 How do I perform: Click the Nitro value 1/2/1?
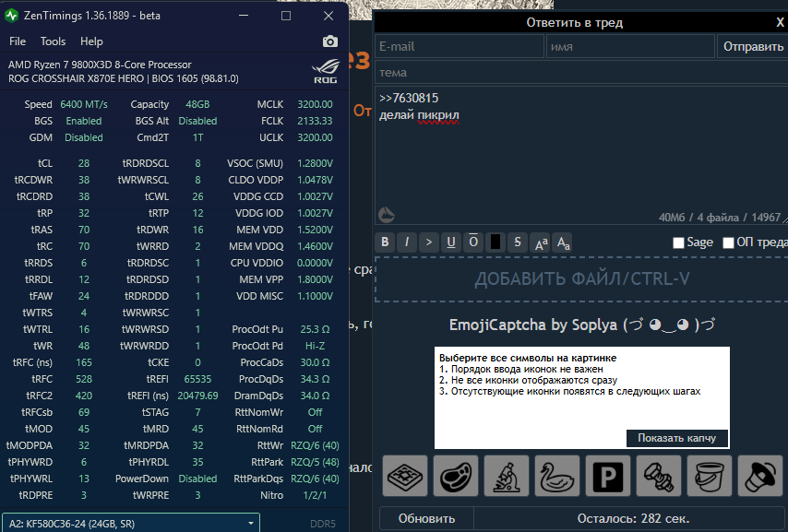[315, 495]
